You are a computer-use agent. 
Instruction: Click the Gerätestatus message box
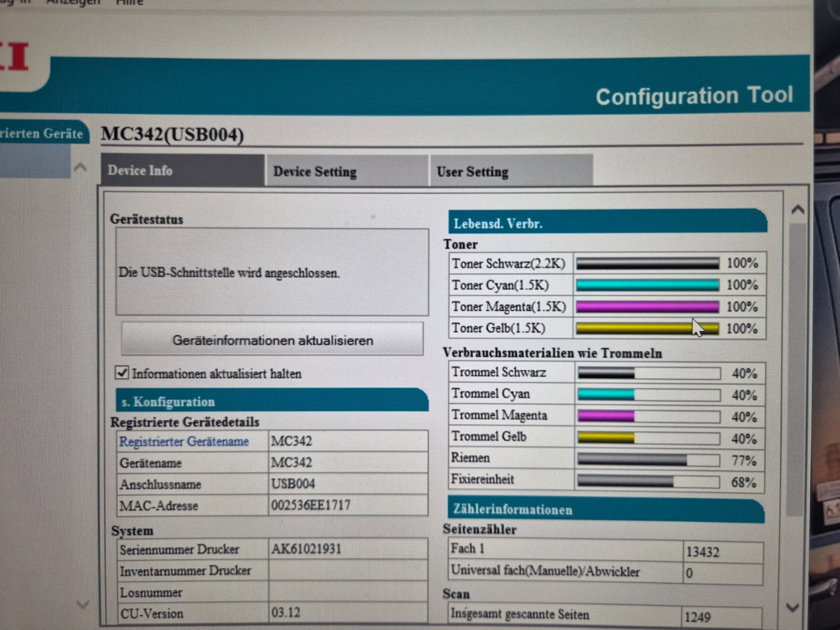coord(272,272)
